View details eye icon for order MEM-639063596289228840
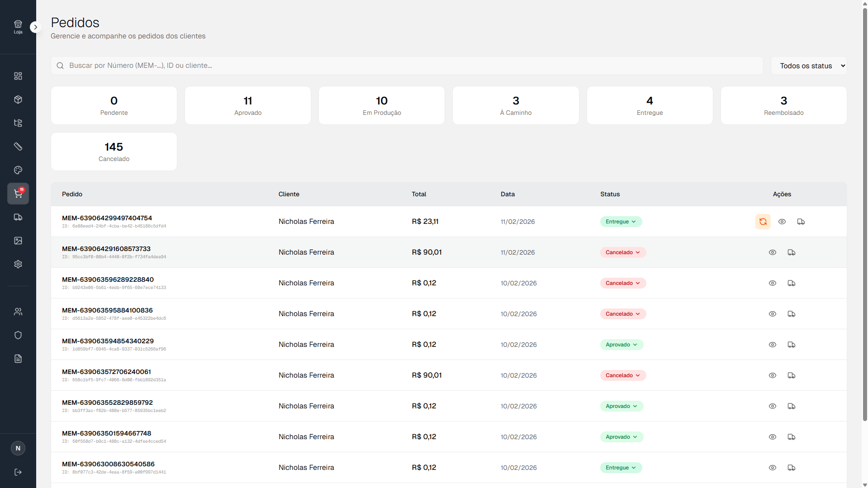 pyautogui.click(x=773, y=283)
